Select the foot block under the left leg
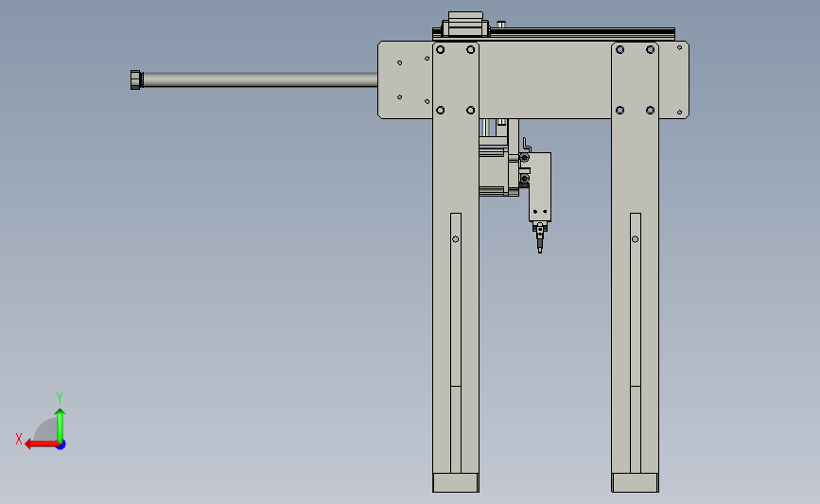Viewport: 820px width, 504px height. [x=456, y=482]
